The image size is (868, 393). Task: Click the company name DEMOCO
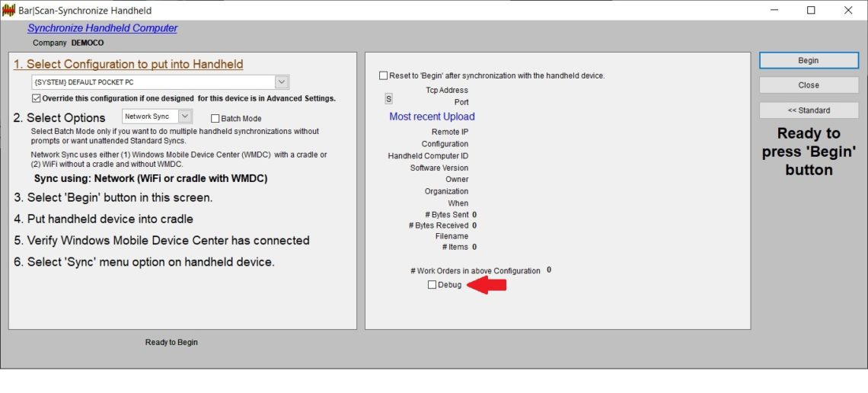88,43
